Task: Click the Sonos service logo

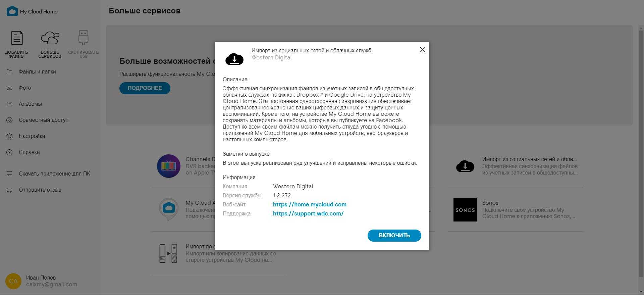Action: [x=465, y=210]
